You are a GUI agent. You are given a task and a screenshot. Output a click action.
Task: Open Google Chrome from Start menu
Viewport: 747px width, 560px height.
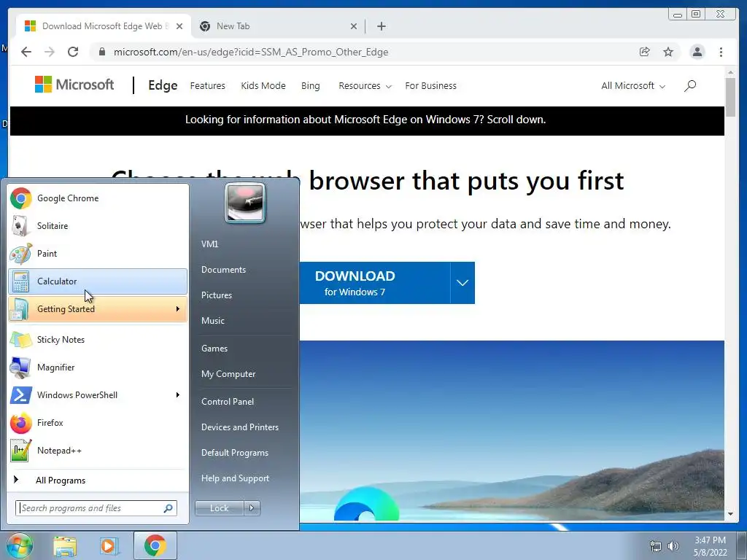coord(98,198)
